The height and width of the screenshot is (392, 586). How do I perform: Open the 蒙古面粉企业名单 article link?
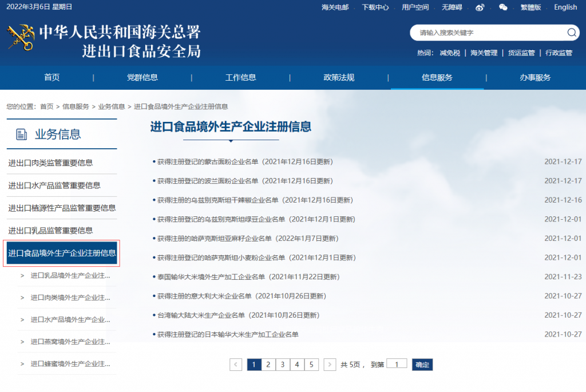[x=245, y=162]
